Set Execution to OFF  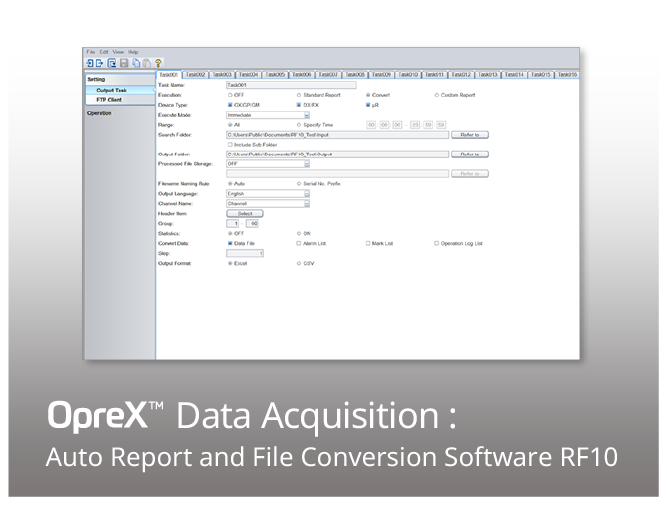(x=230, y=95)
